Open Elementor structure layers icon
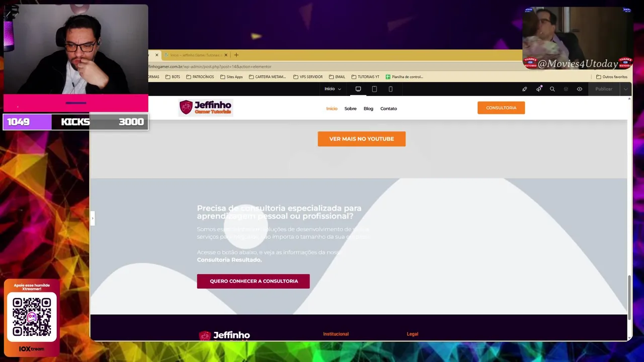The width and height of the screenshot is (644, 362). pyautogui.click(x=566, y=89)
